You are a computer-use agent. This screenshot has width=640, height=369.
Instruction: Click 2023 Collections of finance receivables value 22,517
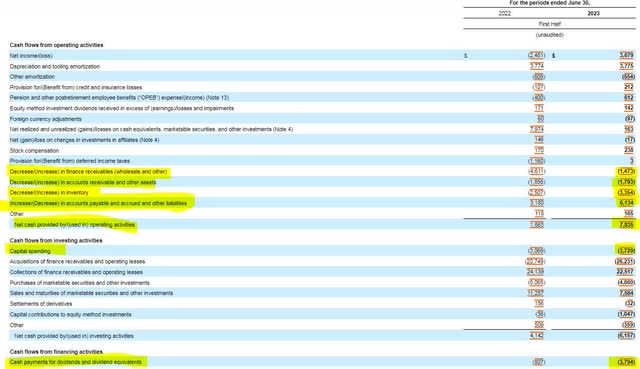[625, 272]
